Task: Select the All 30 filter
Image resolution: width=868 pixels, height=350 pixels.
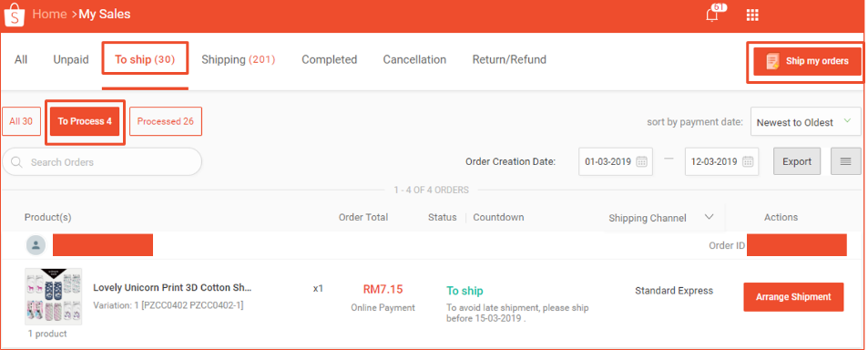Action: (21, 121)
